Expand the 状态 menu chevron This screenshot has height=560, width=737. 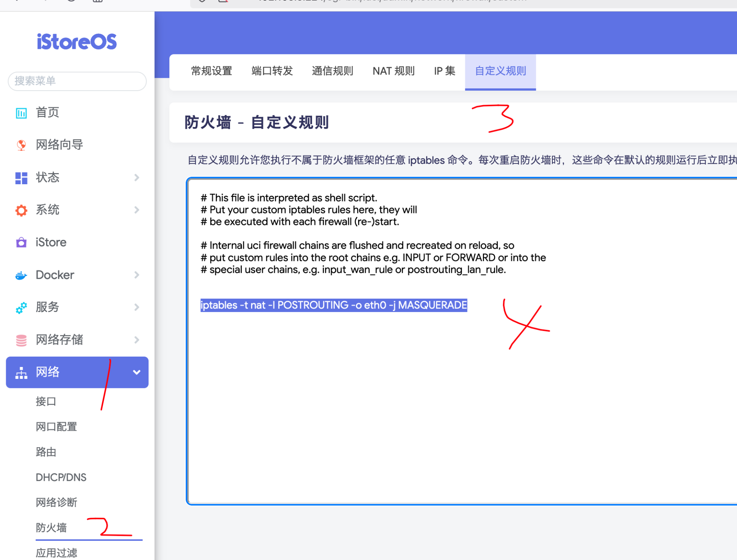click(x=137, y=177)
